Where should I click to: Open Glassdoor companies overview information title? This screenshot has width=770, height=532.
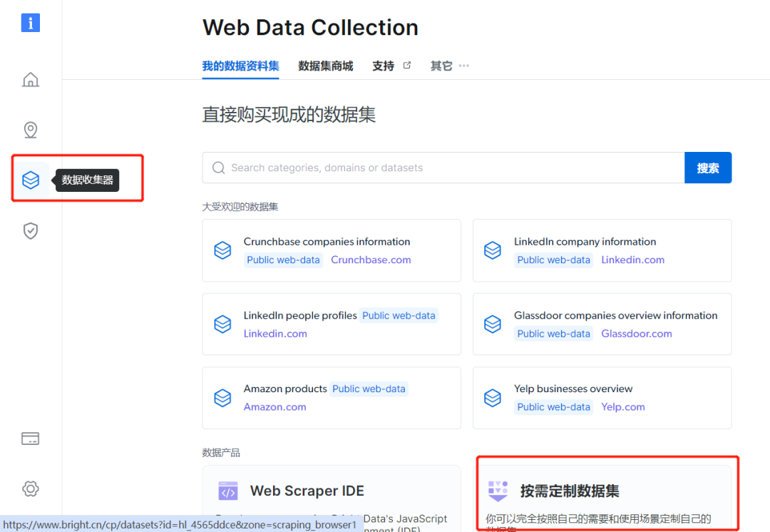(616, 315)
